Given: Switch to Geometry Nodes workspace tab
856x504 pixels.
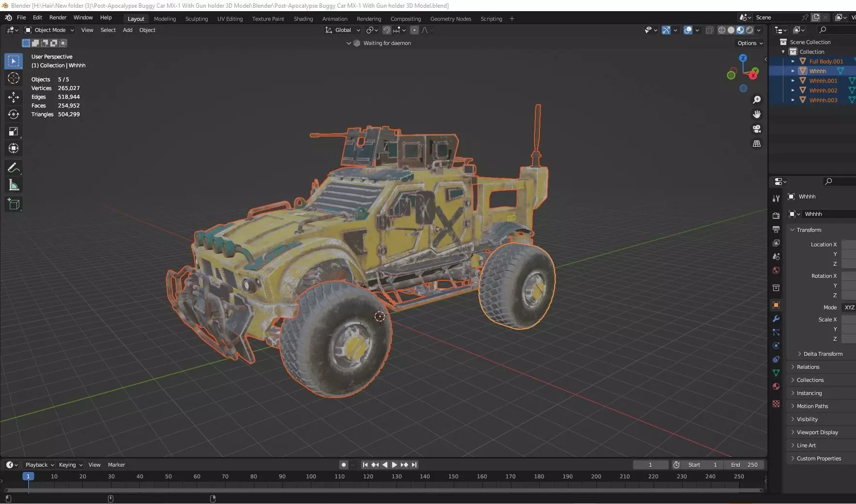Looking at the screenshot, I should (450, 19).
